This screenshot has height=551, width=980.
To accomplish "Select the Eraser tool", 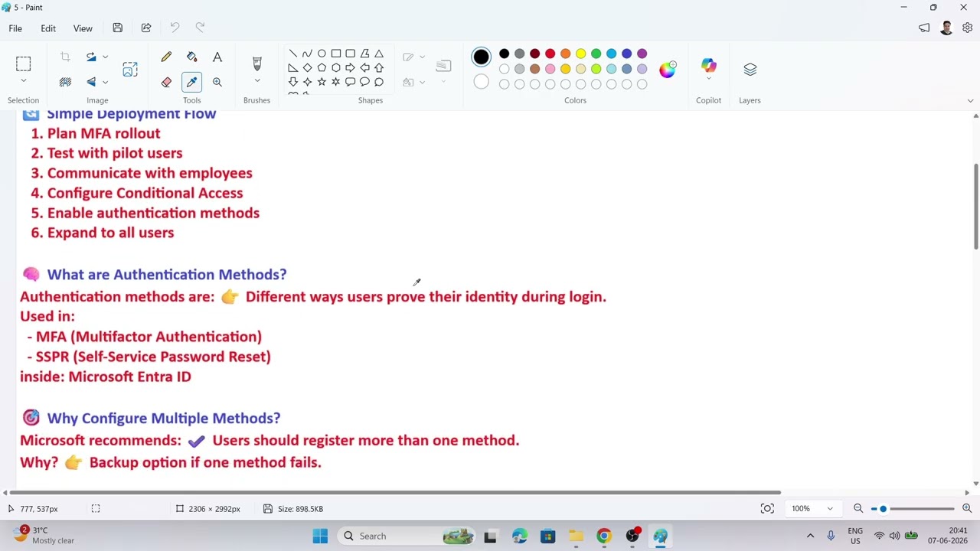I will coord(166,82).
